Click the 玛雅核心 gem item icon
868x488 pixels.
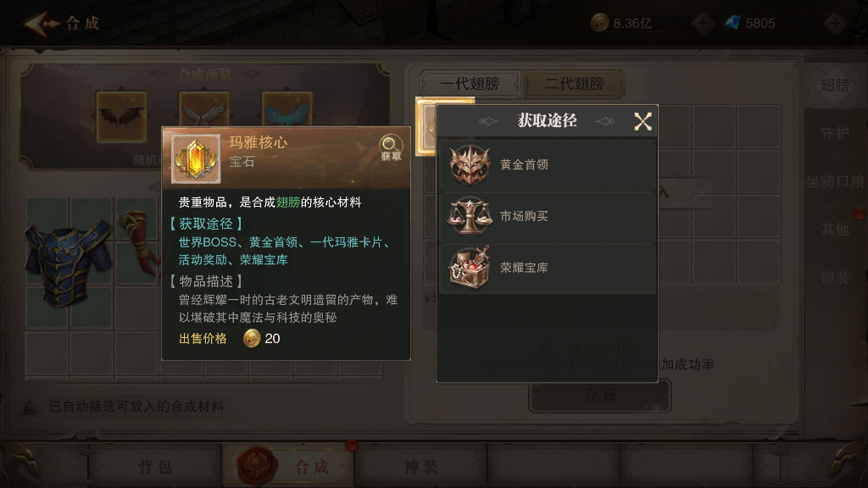(196, 158)
